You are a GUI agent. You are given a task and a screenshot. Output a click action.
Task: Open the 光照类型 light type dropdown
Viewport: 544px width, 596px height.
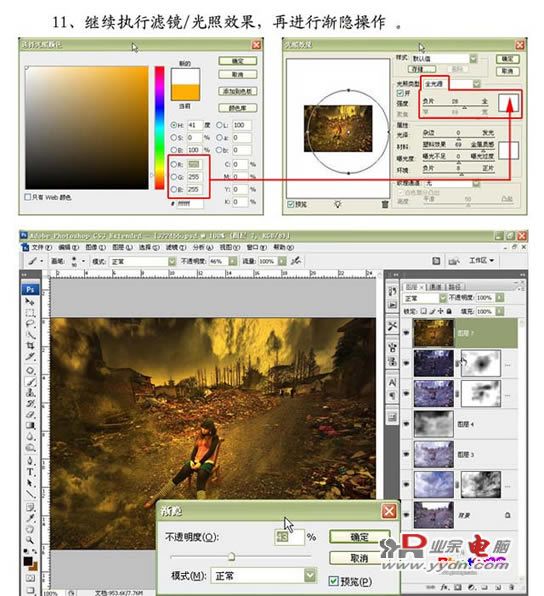[x=452, y=84]
